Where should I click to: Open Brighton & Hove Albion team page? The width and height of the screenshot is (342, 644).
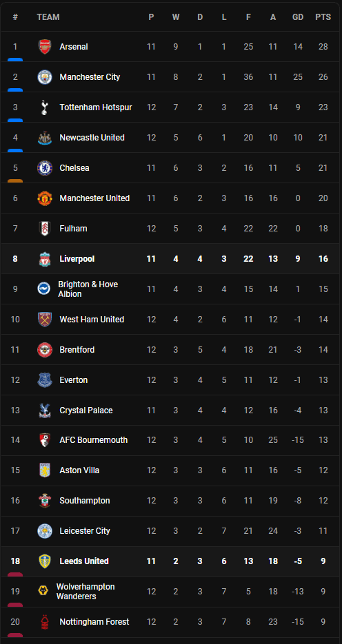tap(88, 289)
